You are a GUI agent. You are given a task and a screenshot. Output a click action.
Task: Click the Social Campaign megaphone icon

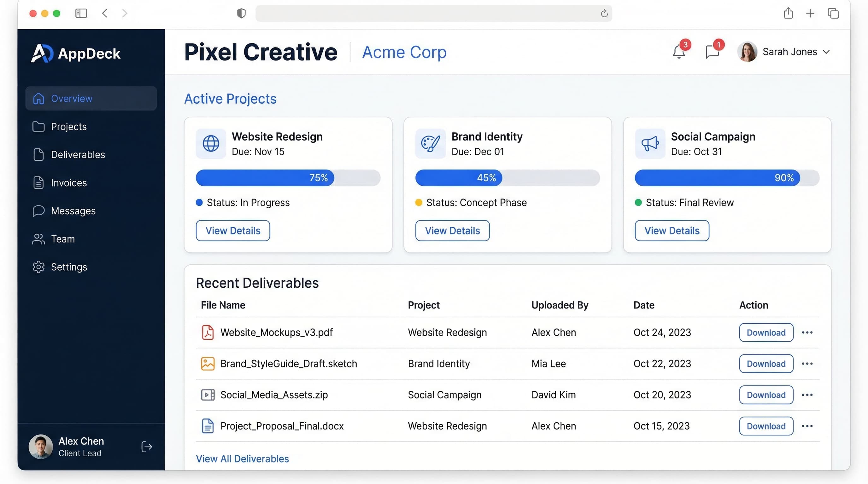[x=650, y=143]
